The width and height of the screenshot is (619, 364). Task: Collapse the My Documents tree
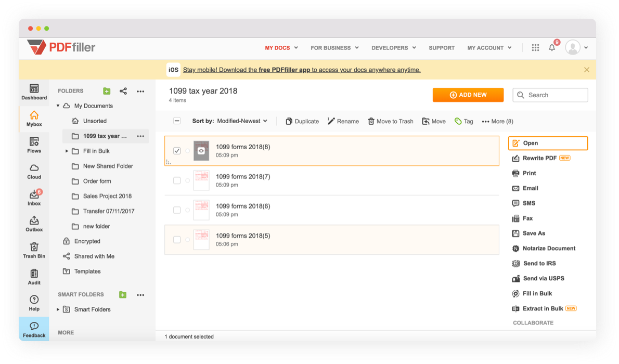tap(58, 106)
